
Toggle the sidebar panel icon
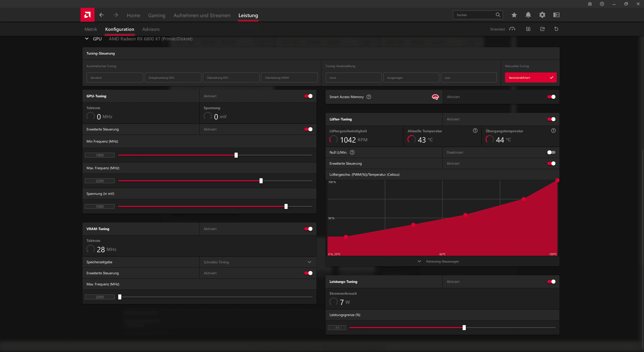(x=556, y=15)
